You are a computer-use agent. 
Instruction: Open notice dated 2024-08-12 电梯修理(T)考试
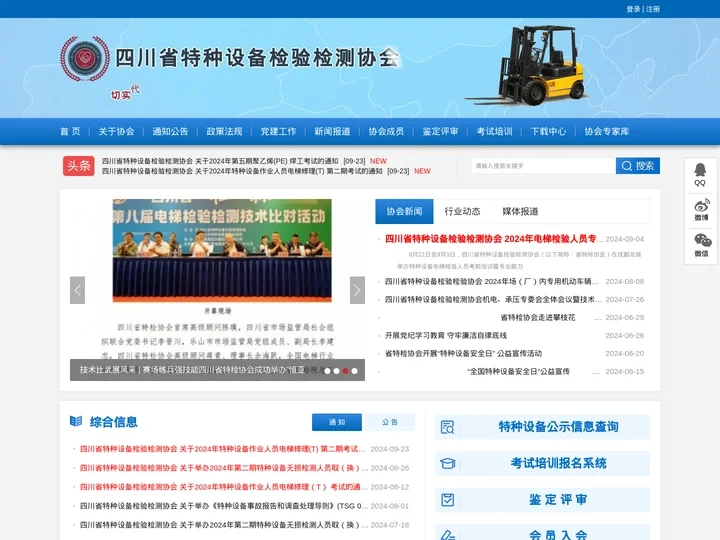click(x=225, y=487)
